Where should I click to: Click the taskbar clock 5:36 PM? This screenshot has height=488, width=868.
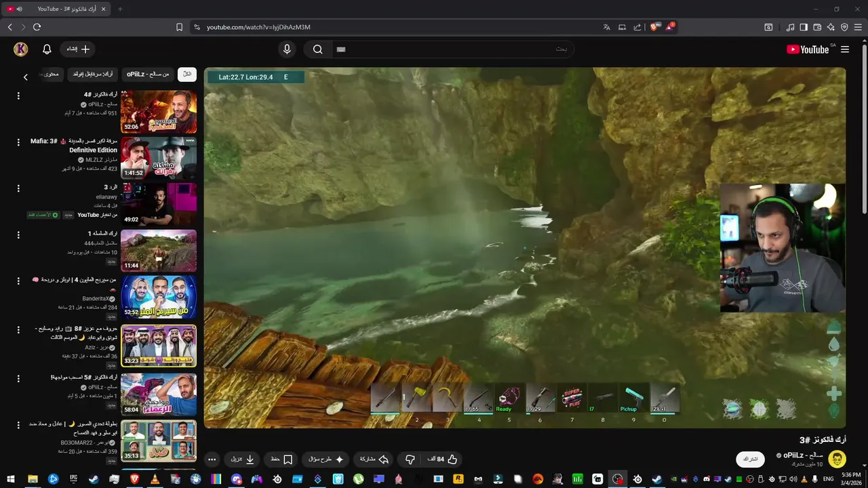click(851, 479)
